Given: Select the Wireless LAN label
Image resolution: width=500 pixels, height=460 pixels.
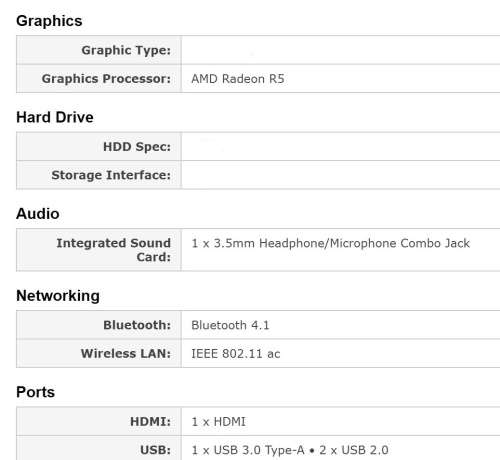Looking at the screenshot, I should (126, 353).
